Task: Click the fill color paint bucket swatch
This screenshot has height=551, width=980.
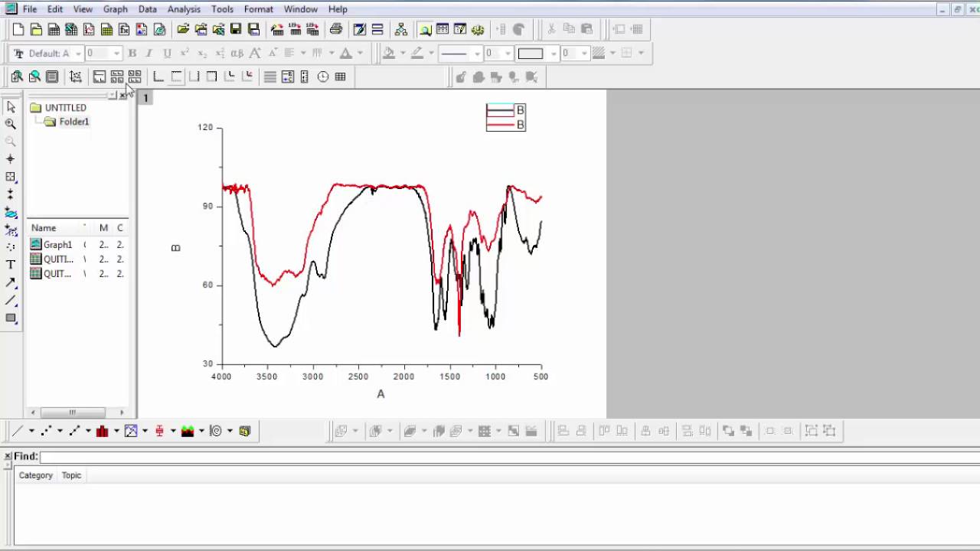Action: point(389,54)
